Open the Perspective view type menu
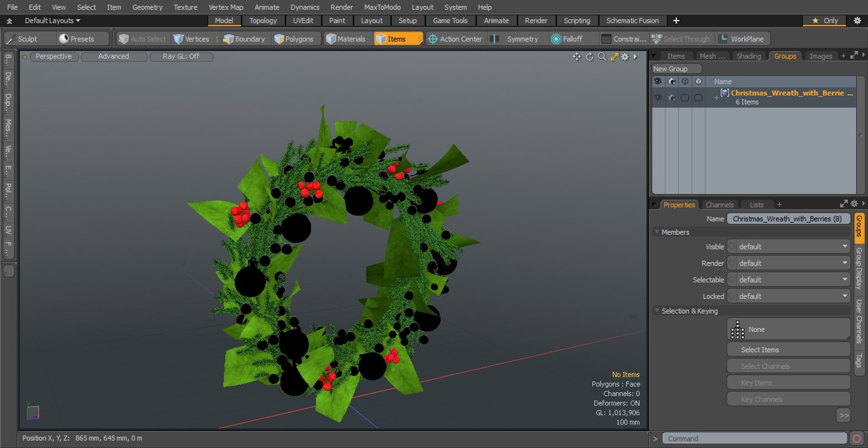868x448 pixels. [x=53, y=57]
